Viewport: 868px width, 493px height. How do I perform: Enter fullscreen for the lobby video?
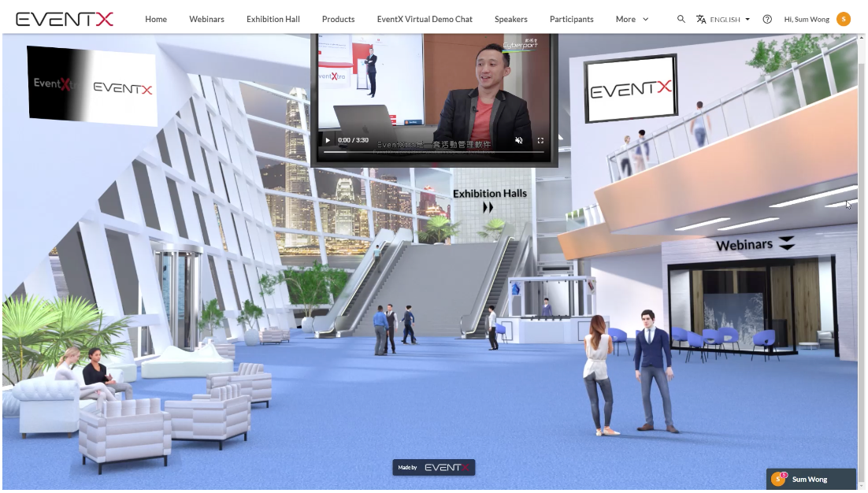(x=540, y=140)
